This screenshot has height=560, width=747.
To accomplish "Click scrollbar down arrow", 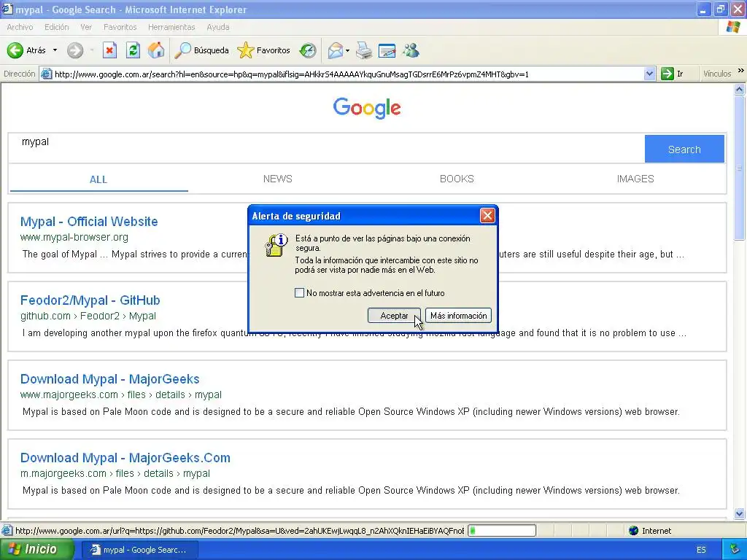I will coord(740,513).
